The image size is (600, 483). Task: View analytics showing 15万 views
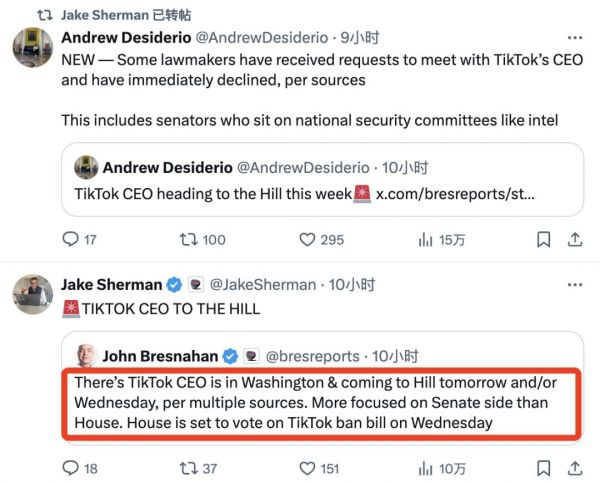point(425,240)
